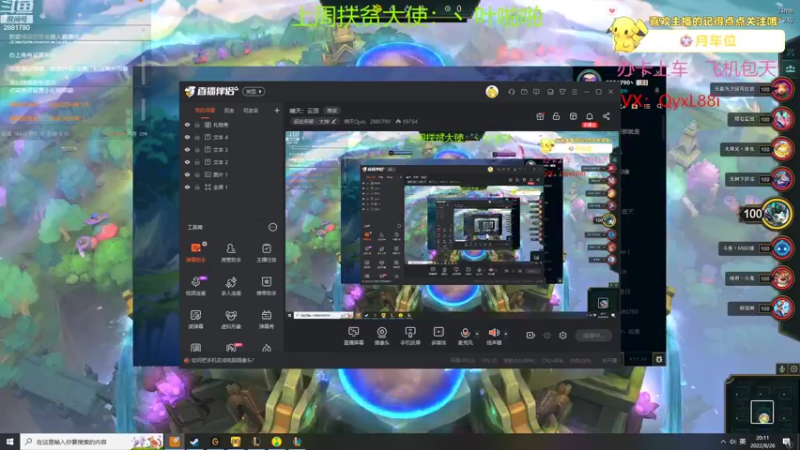
Task: Open the 弹幕助手 tool in toolbox
Action: click(195, 252)
